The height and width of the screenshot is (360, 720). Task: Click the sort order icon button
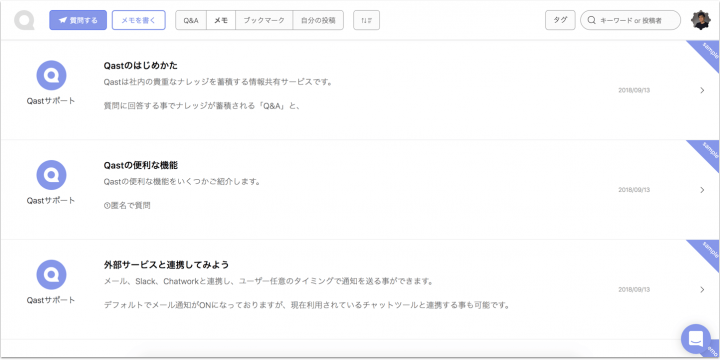366,20
